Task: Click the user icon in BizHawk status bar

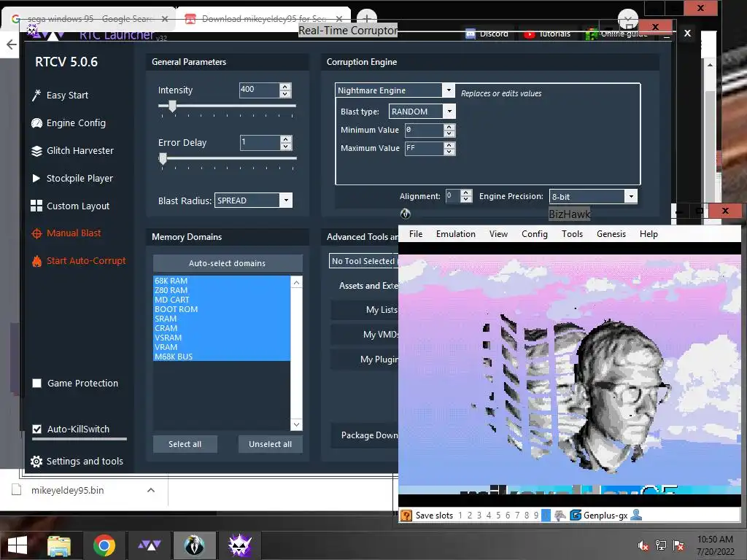Action: click(636, 515)
